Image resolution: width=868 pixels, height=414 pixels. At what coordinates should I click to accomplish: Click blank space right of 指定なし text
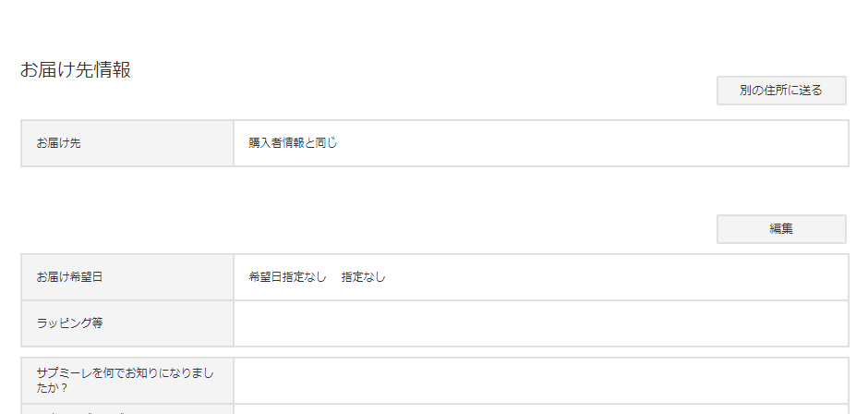point(614,277)
